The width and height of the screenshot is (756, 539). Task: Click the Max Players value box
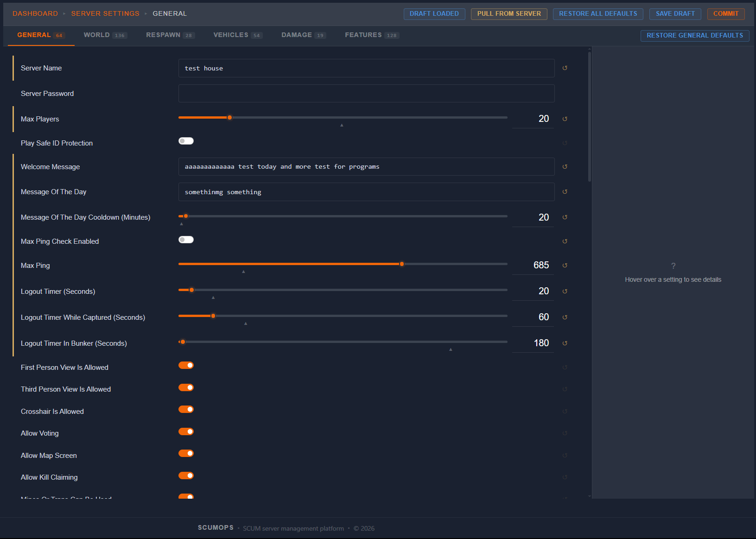533,119
